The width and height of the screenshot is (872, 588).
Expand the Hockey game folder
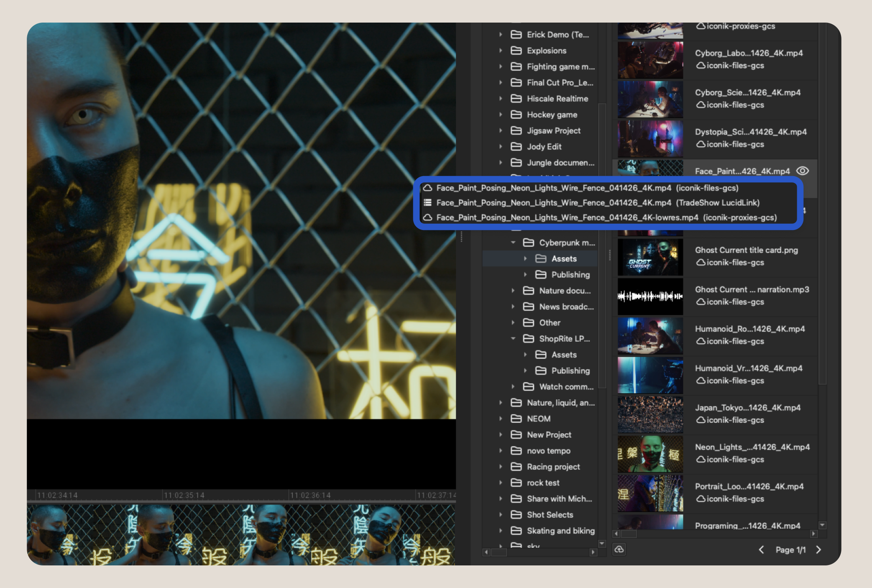[501, 115]
